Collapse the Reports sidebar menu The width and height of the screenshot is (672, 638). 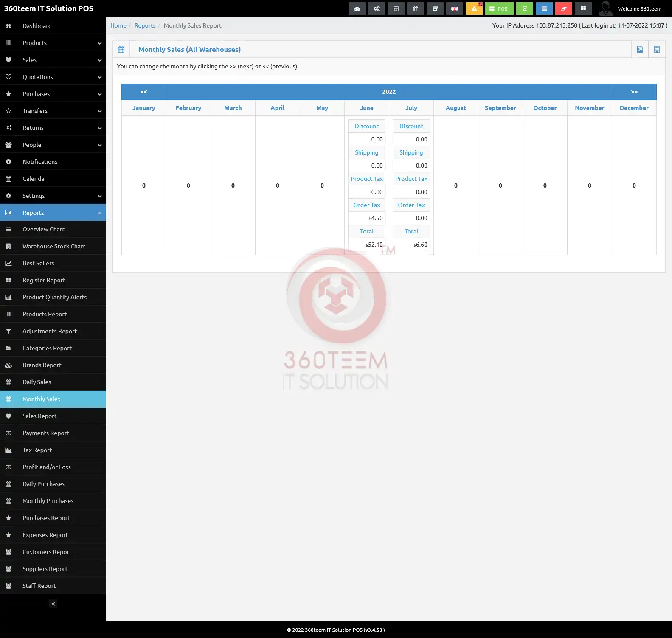coord(53,213)
